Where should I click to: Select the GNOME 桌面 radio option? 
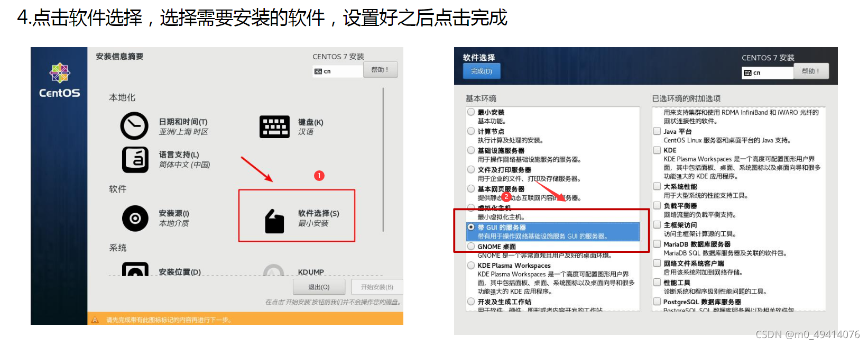point(471,246)
